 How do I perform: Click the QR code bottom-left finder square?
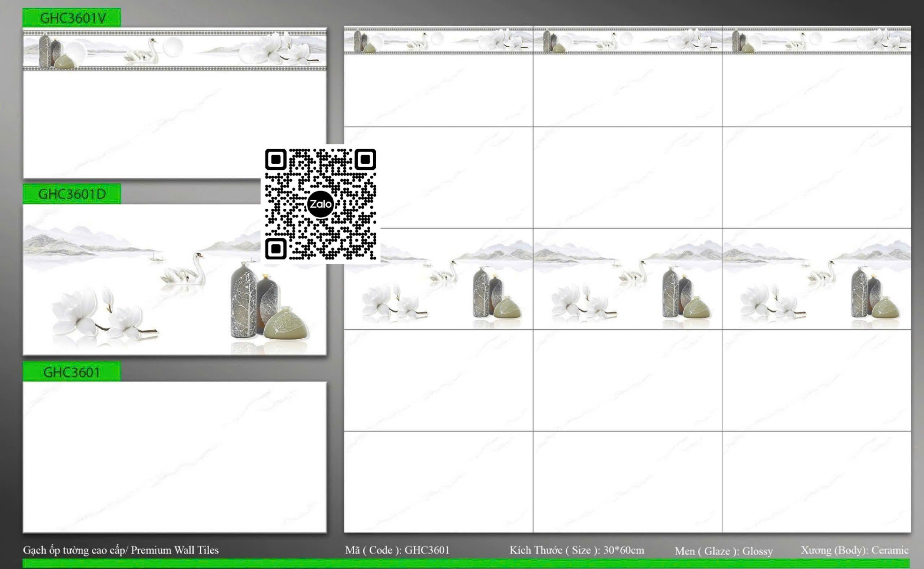[276, 249]
